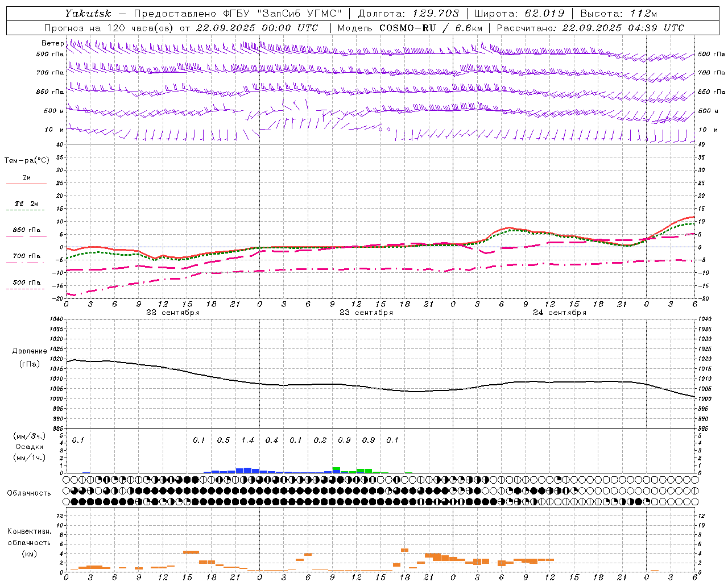Click the 'Рассчитано: 22.09.2025 04:39 UTC' timestamp
This screenshot has height=582, width=728.
tap(590, 28)
